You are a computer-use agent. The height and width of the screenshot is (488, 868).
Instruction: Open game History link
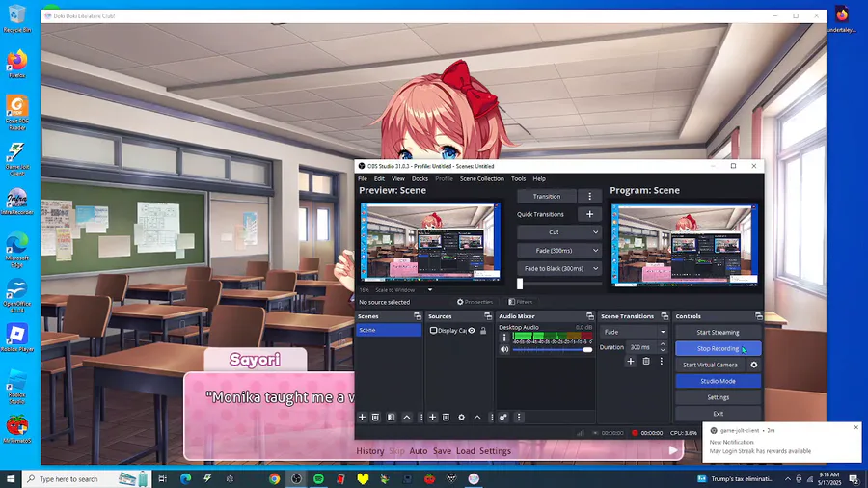point(369,451)
